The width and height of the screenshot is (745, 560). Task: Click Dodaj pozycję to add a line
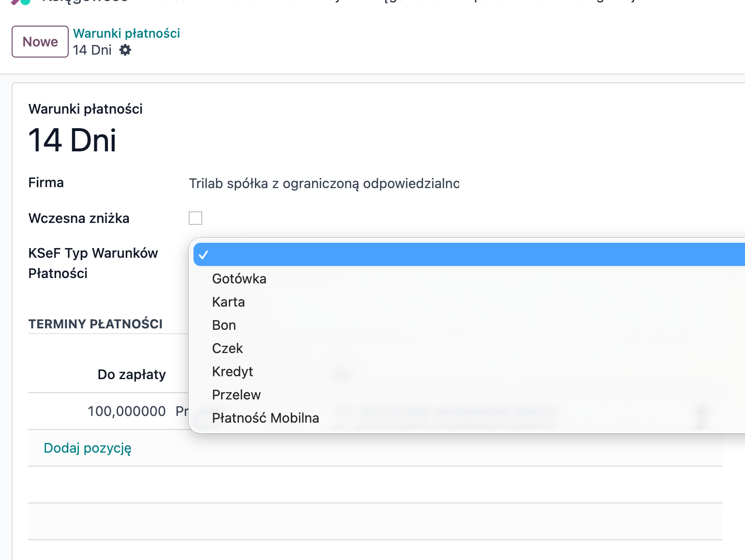(x=88, y=448)
